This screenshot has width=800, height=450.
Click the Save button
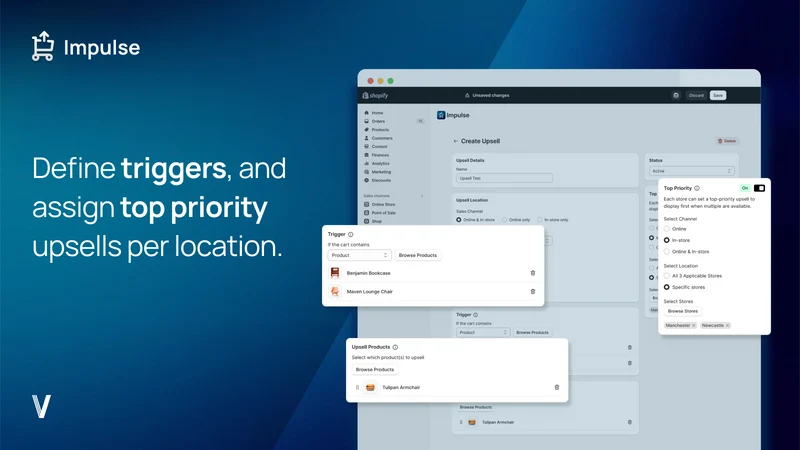pos(718,95)
